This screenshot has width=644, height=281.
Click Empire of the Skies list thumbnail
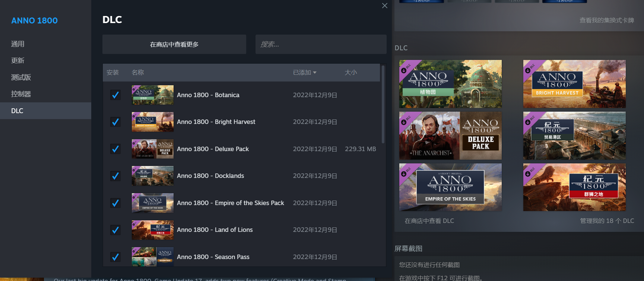tap(153, 203)
